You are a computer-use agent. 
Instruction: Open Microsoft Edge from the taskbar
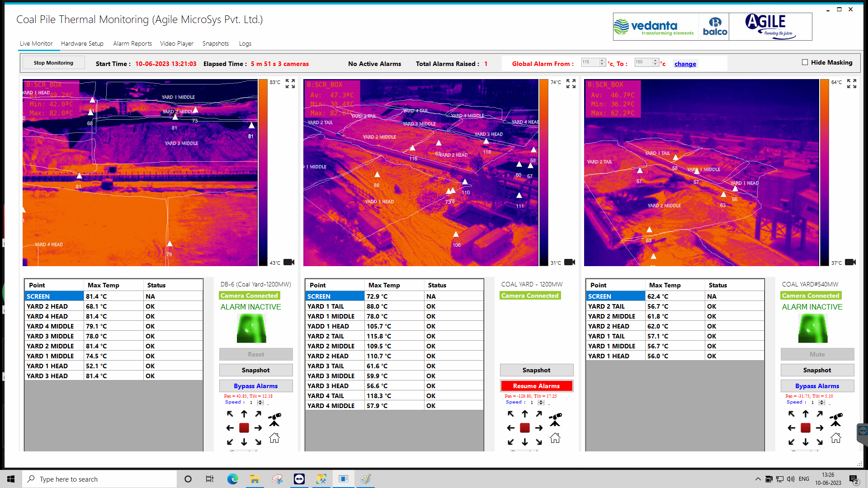[x=232, y=479]
